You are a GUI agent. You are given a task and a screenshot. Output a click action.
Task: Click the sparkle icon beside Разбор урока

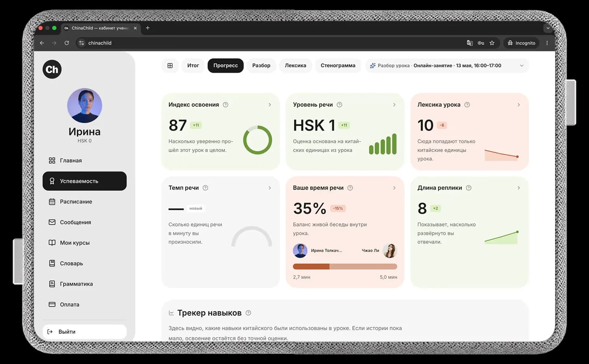coord(373,66)
